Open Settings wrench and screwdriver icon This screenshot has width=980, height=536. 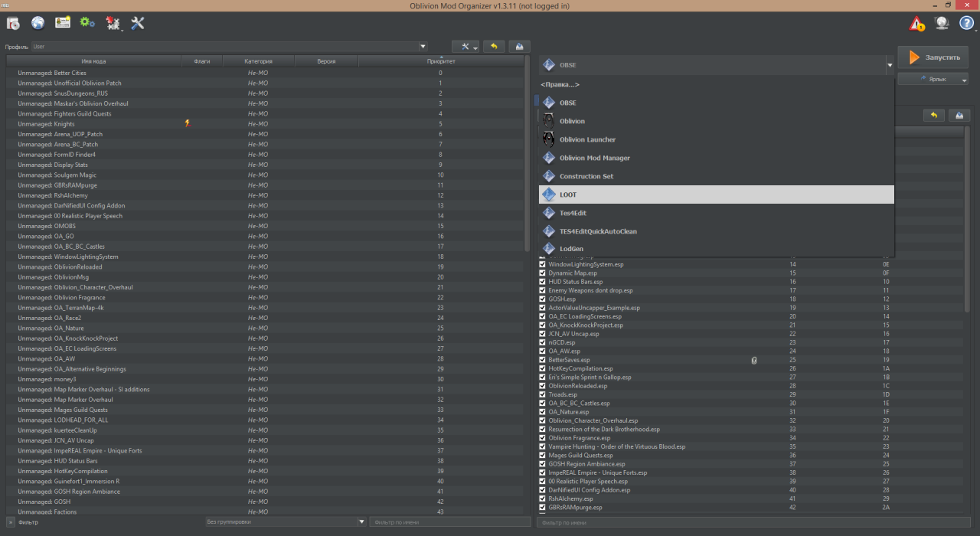pos(138,23)
